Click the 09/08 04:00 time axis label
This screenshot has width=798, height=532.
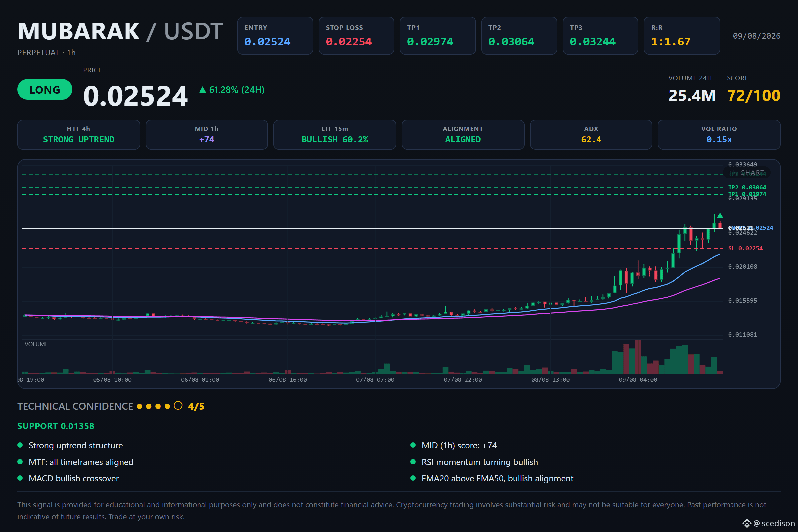(638, 380)
